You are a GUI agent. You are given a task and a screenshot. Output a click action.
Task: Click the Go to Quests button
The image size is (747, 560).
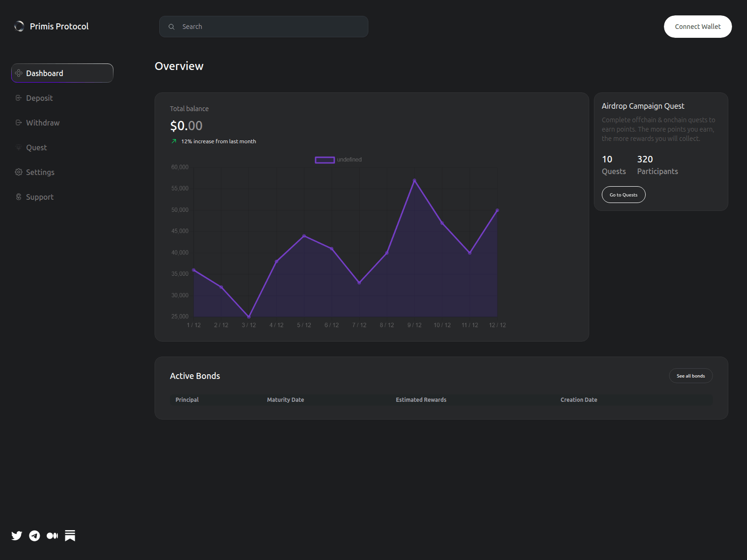point(623,195)
